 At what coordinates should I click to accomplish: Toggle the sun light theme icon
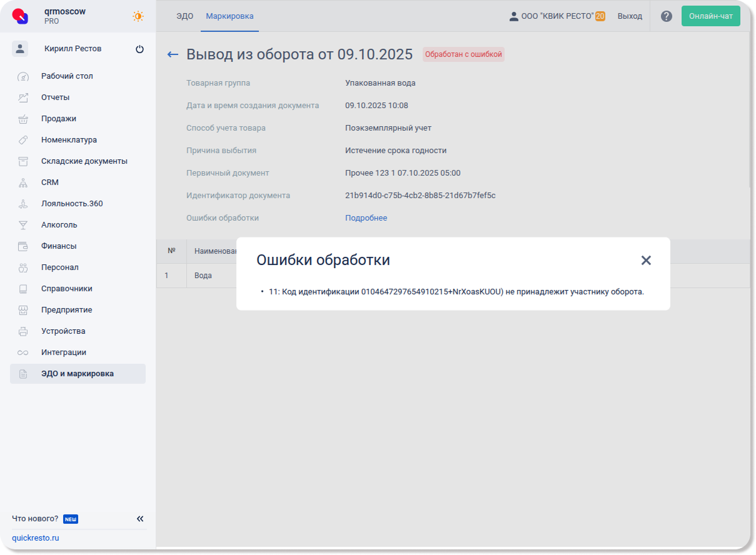(x=138, y=16)
